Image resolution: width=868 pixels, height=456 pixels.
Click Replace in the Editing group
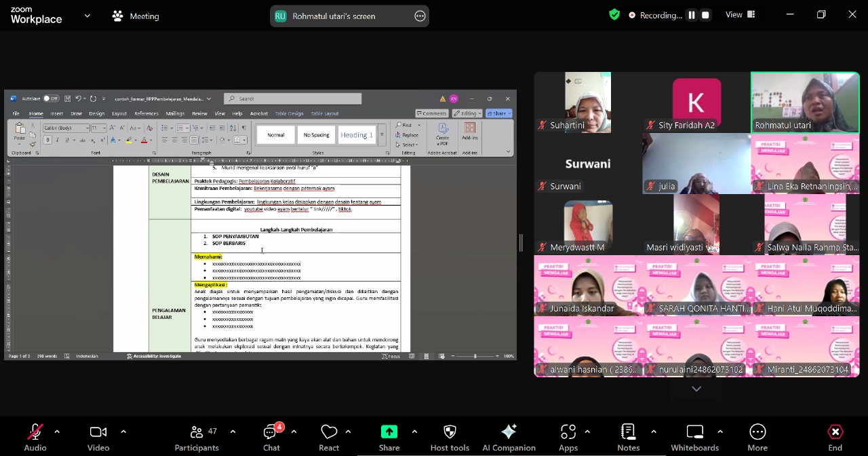(408, 135)
